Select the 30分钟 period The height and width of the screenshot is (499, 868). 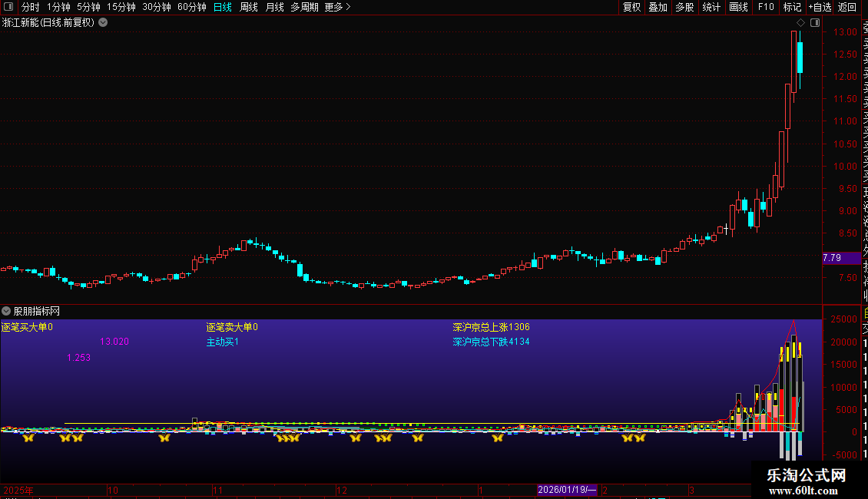[156, 7]
